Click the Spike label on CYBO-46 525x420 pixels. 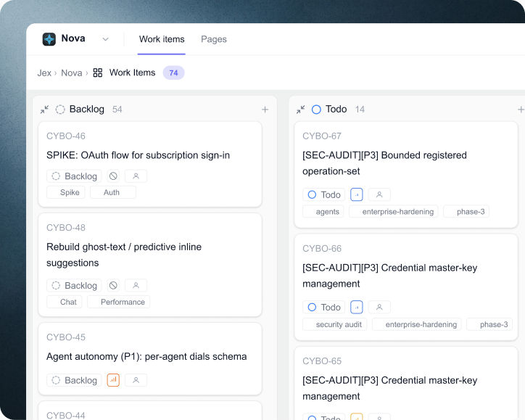(65, 192)
